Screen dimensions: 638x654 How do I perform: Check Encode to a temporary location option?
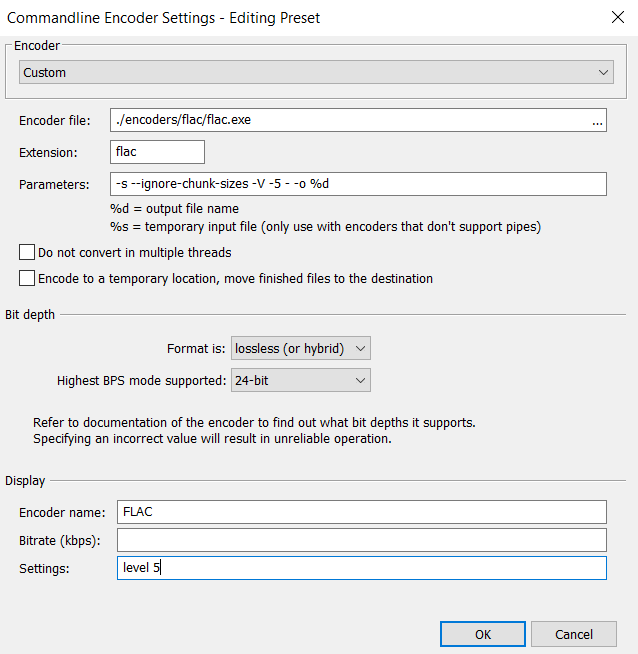27,278
